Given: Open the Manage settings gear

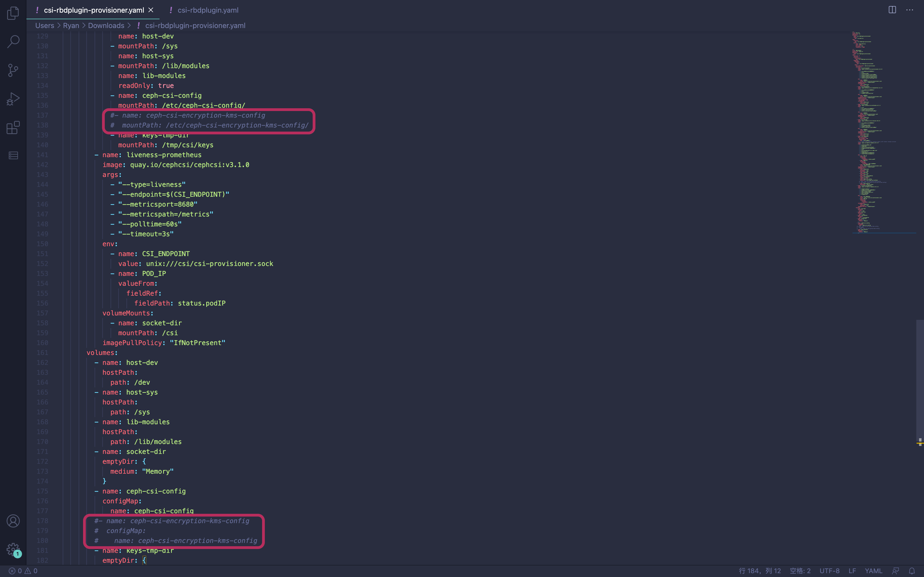Looking at the screenshot, I should coord(13,550).
